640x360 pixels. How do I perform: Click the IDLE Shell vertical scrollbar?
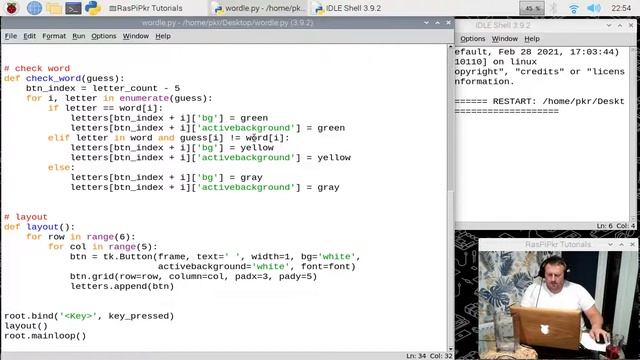pos(633,135)
